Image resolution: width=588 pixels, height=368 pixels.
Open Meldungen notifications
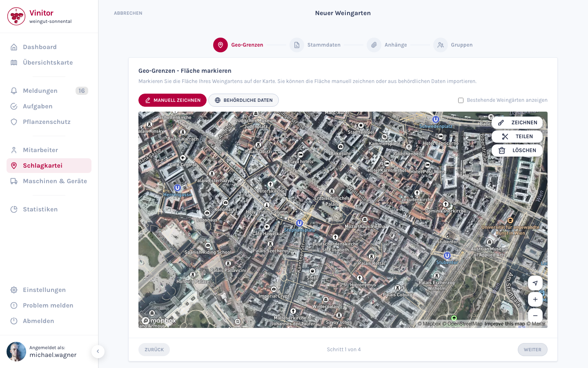click(49, 91)
